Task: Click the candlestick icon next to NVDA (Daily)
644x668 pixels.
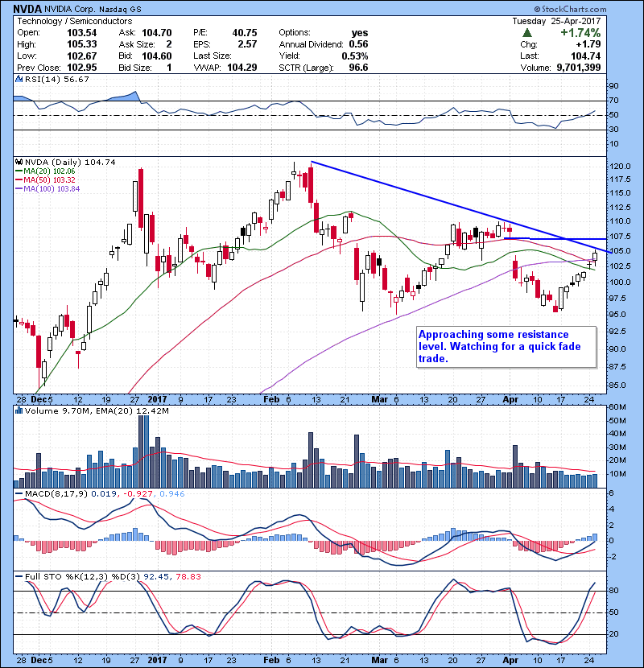Action: point(19,163)
